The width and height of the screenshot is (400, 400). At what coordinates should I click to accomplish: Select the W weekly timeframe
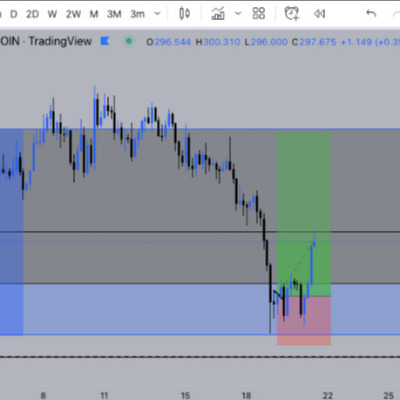[x=52, y=14]
